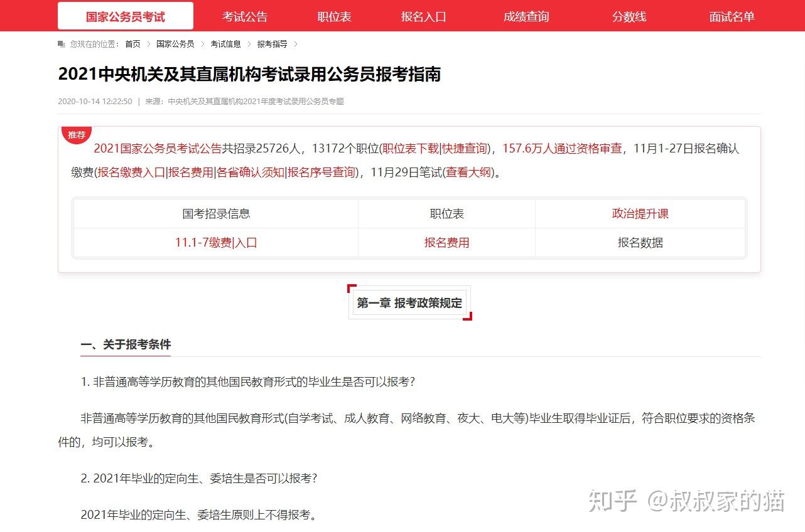Click 职位表下载 link
The image size is (805, 532).
click(x=411, y=149)
